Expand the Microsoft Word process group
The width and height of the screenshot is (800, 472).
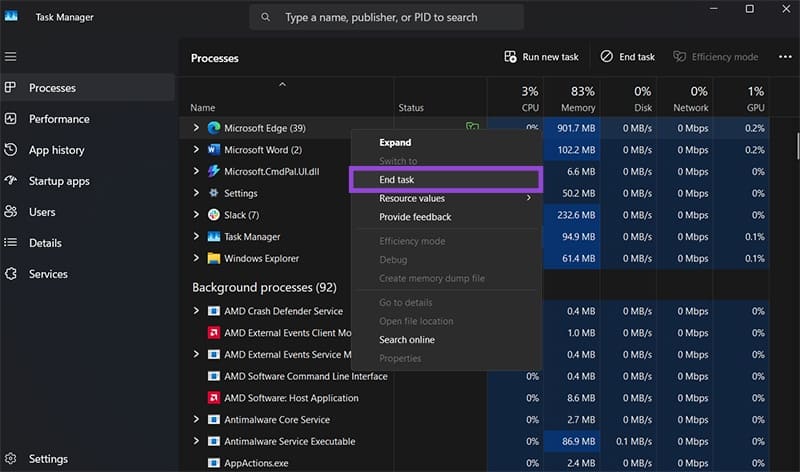pos(196,150)
